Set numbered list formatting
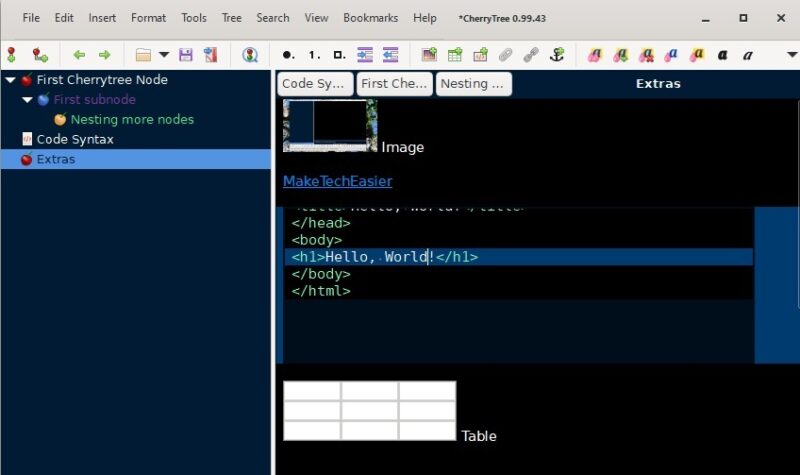Screen dimensions: 800x475 pos(314,55)
